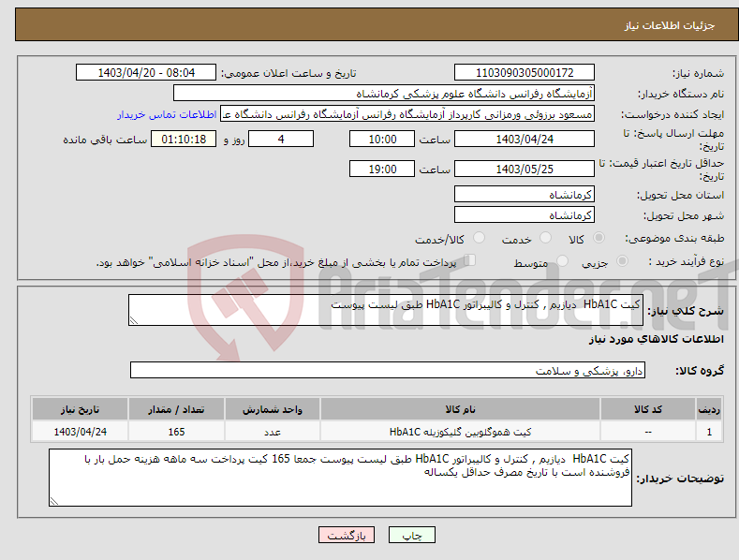Click the need number field 1103090305000172
Image resolution: width=739 pixels, height=560 pixels.
pyautogui.click(x=525, y=73)
